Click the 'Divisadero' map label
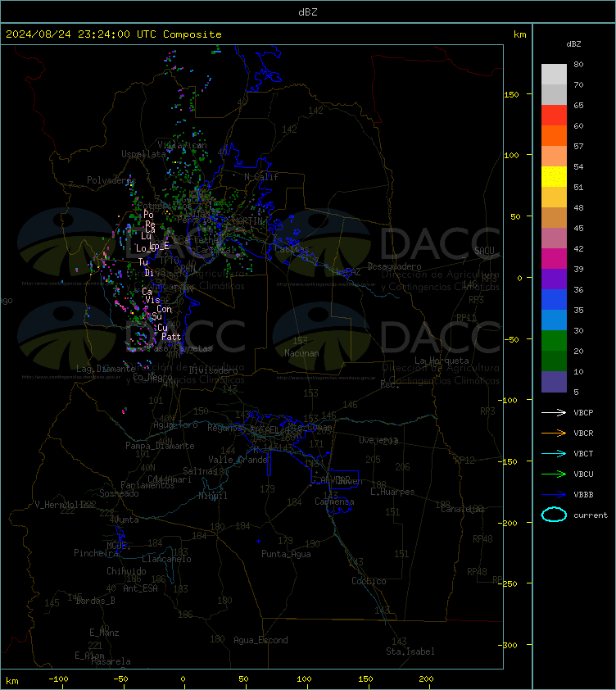 pyautogui.click(x=214, y=370)
